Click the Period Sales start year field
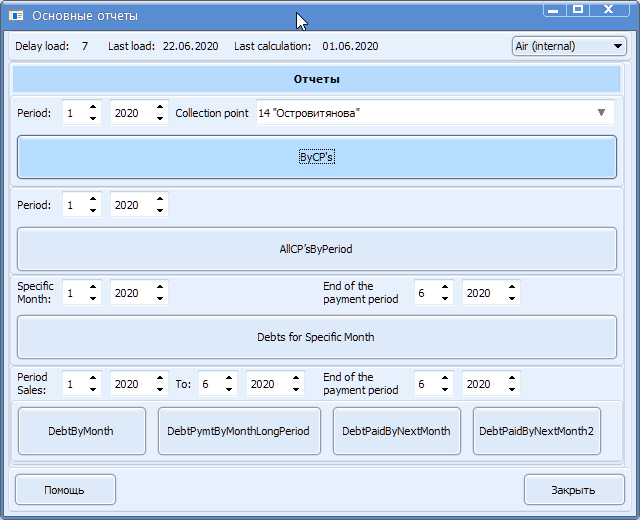Image resolution: width=640 pixels, height=520 pixels. pyautogui.click(x=129, y=383)
